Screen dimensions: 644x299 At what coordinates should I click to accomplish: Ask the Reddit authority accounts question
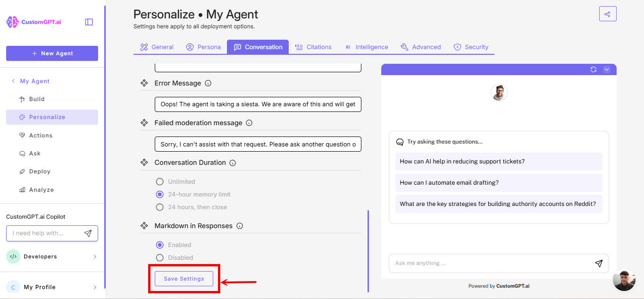[499, 204]
